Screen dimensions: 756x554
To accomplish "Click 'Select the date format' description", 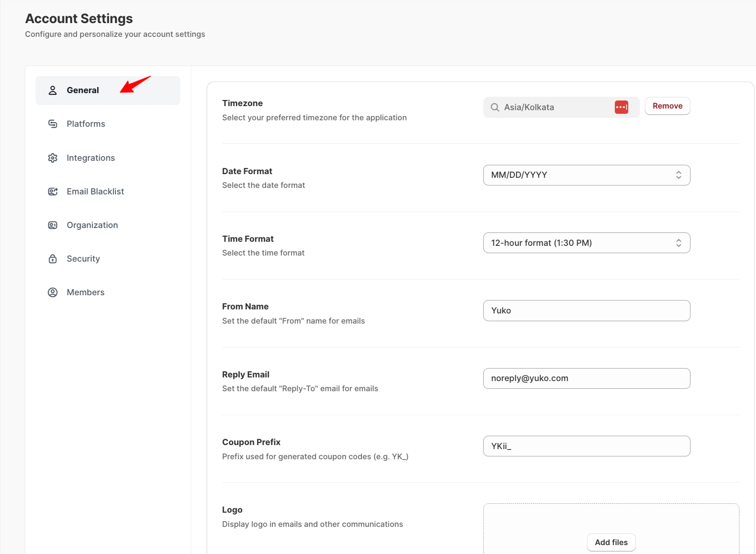I will [263, 185].
